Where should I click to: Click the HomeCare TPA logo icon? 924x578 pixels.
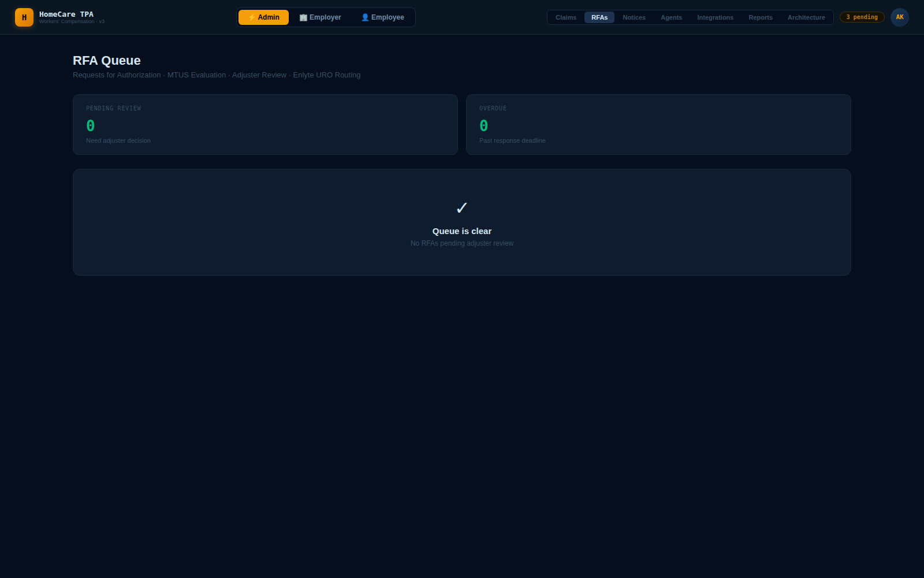coord(24,17)
